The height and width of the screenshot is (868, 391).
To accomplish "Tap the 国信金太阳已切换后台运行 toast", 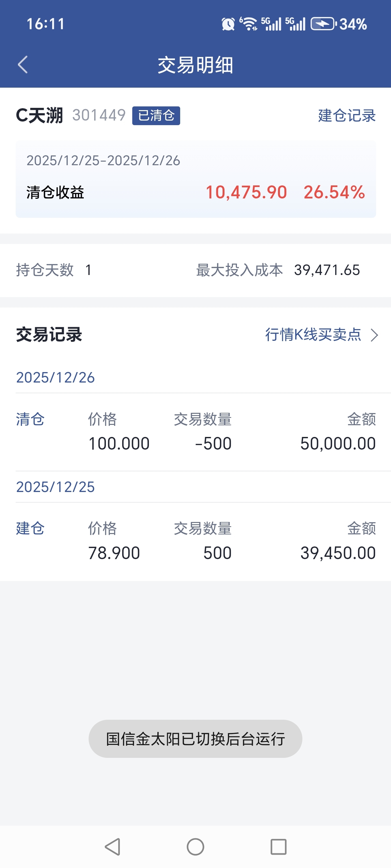I will point(195,739).
